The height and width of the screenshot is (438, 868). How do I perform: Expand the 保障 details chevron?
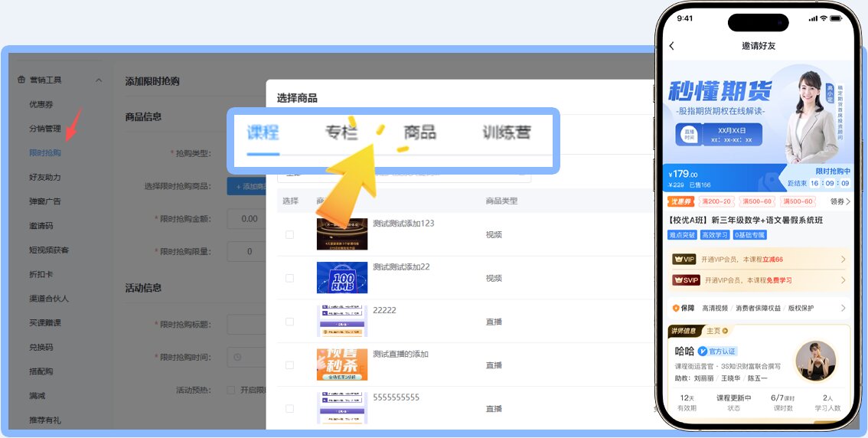[x=843, y=308]
